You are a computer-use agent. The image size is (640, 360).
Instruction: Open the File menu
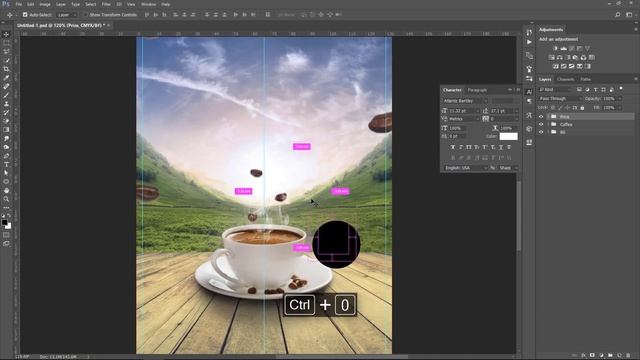tap(19, 4)
